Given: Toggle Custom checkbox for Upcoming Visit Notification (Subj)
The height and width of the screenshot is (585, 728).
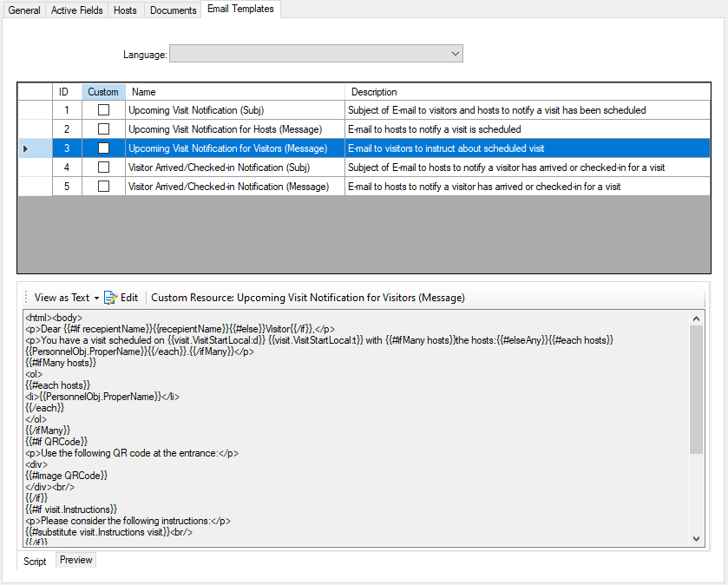Looking at the screenshot, I should coord(103,110).
